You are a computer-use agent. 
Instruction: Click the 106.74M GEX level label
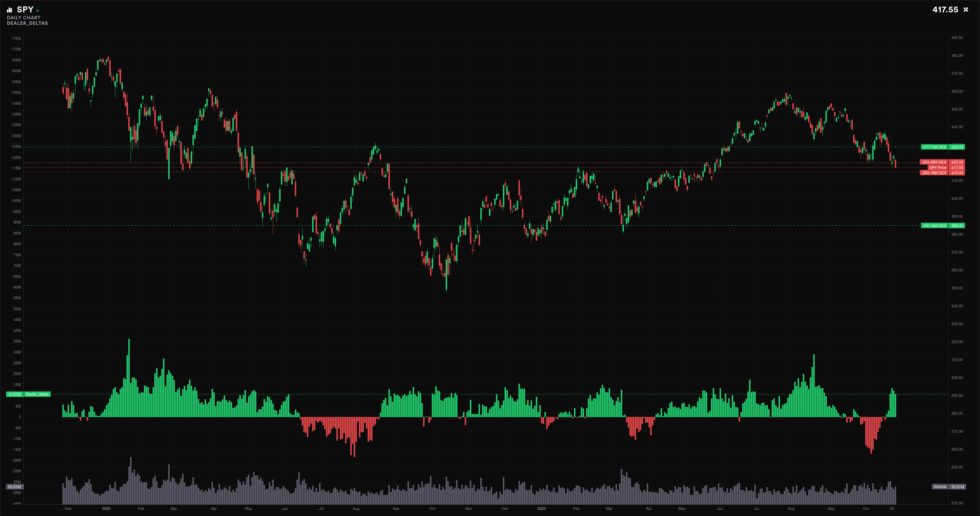pos(934,225)
